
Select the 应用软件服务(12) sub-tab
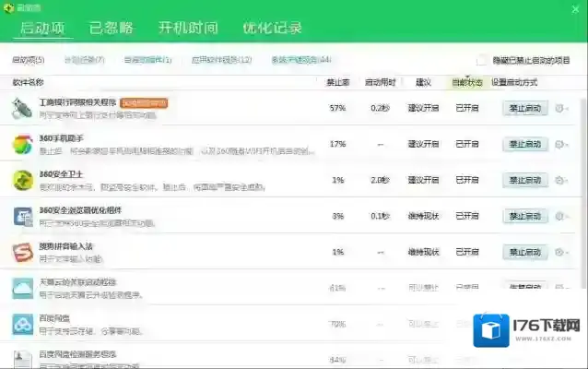coord(221,60)
